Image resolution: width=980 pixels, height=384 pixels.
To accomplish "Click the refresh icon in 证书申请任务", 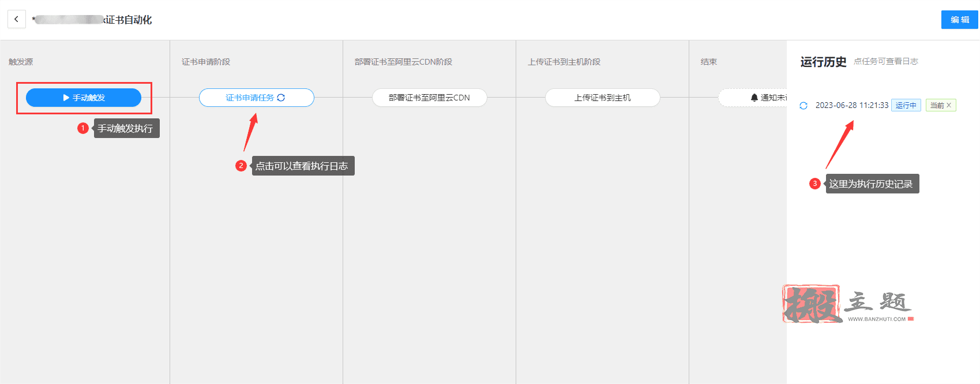I will tap(281, 98).
